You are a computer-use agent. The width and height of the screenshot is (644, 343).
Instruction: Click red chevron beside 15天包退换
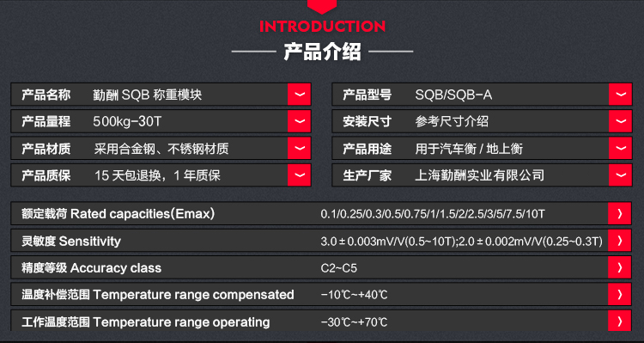coord(300,175)
